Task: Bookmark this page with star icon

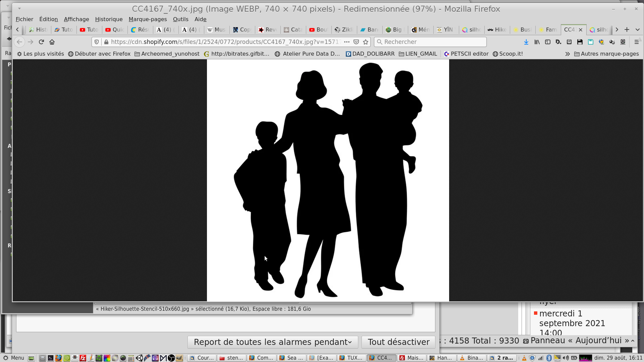Action: (366, 42)
